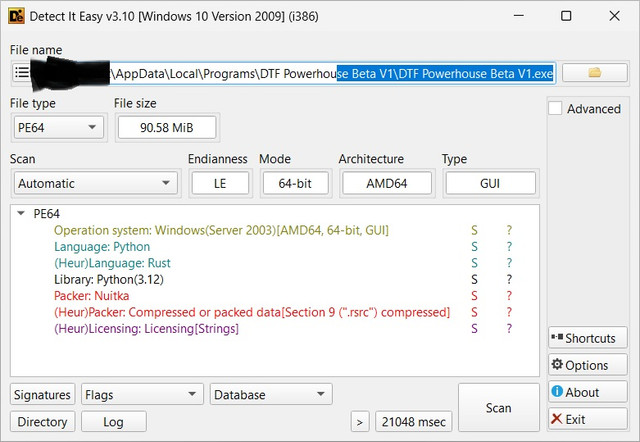Viewport: 640px width, 442px height.
Task: Click S link for Compressed data row
Action: pyautogui.click(x=474, y=312)
